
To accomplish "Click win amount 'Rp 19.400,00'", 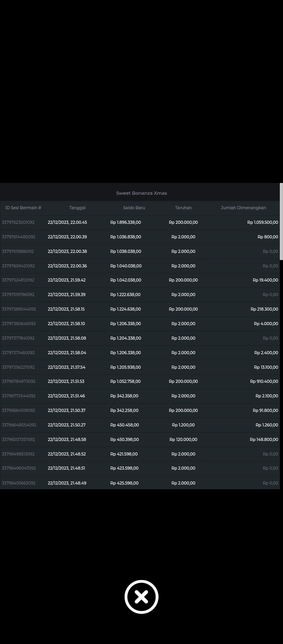I will [265, 280].
